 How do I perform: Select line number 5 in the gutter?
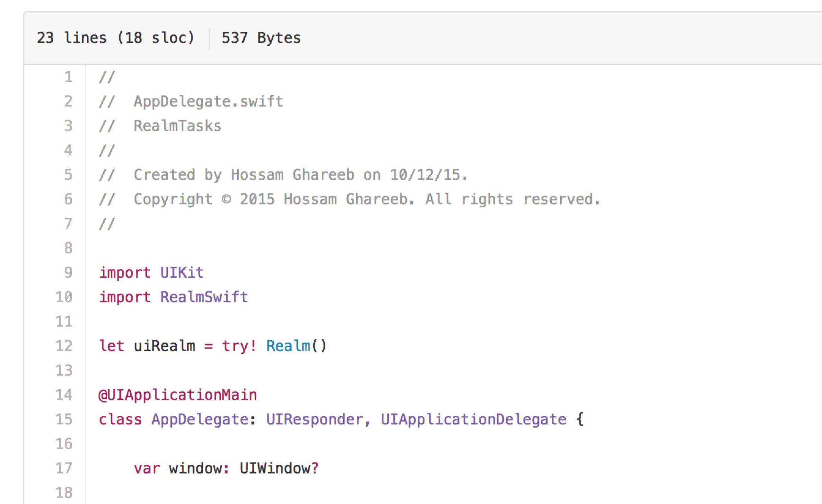[x=68, y=175]
